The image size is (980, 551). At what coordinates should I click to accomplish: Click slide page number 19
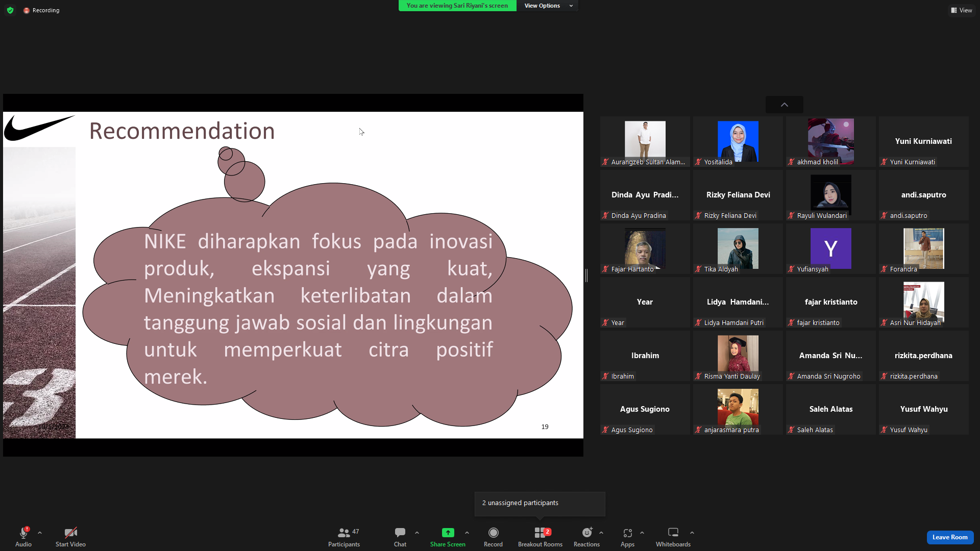[545, 427]
